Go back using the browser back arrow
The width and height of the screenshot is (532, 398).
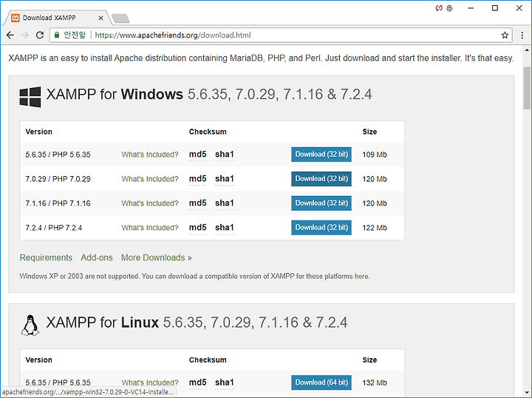[x=10, y=35]
